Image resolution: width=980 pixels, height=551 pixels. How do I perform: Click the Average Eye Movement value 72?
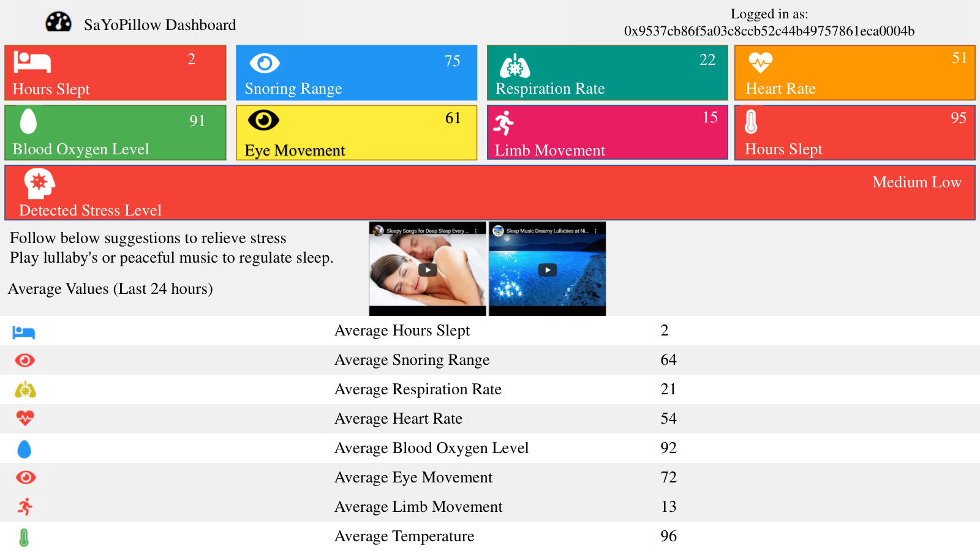click(668, 478)
